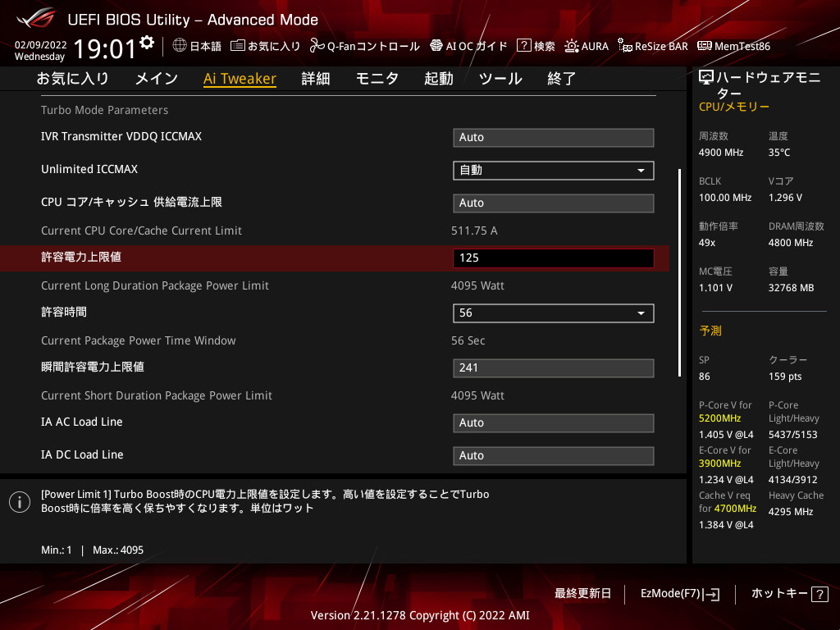Click hardware monitor display icon

[x=706, y=78]
